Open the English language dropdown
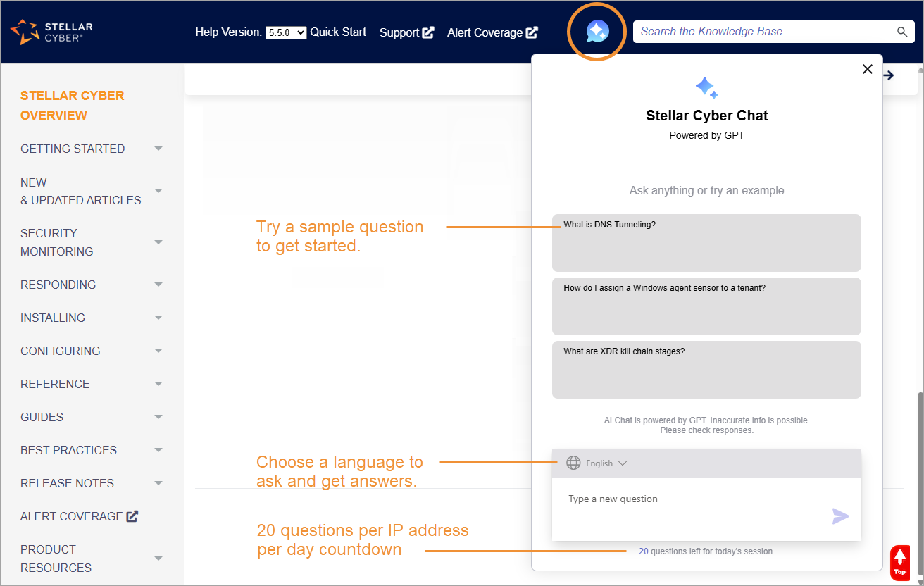This screenshot has width=924, height=586. click(x=606, y=463)
